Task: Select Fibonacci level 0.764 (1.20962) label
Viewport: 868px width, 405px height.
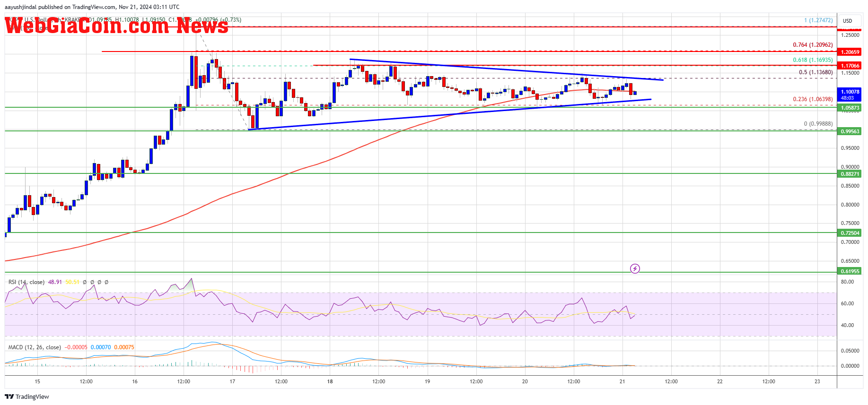Action: 813,45
